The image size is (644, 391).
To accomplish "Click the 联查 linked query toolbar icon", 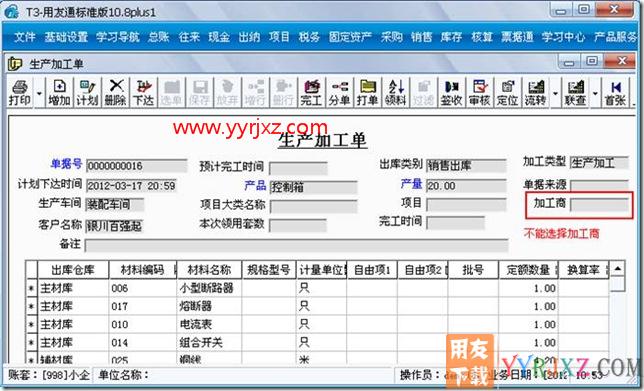I will [x=575, y=93].
